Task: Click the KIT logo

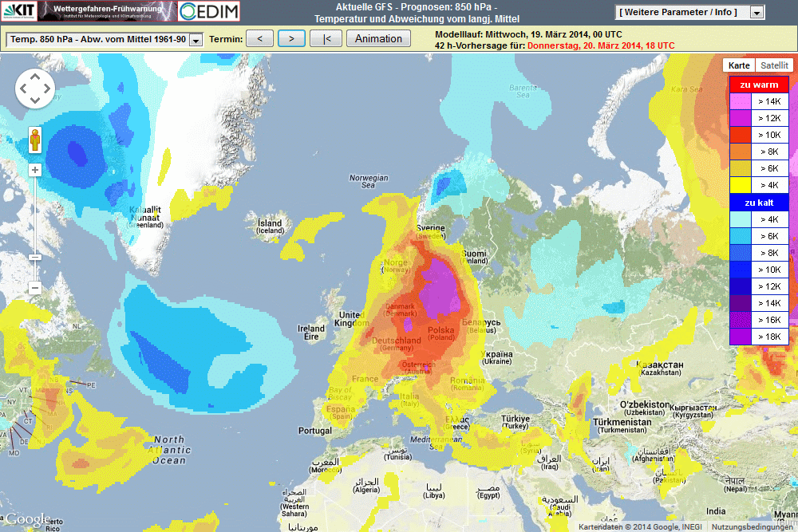Action: [19, 10]
